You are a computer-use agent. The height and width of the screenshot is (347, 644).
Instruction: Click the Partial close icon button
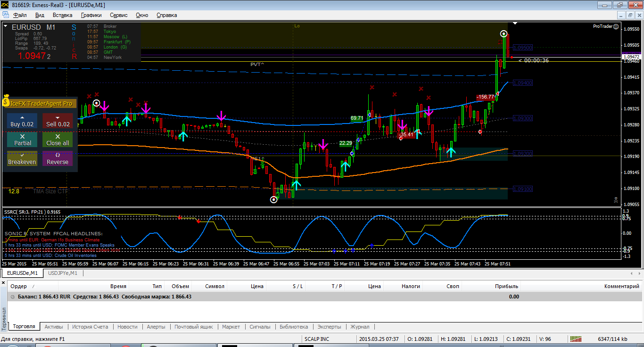click(22, 140)
